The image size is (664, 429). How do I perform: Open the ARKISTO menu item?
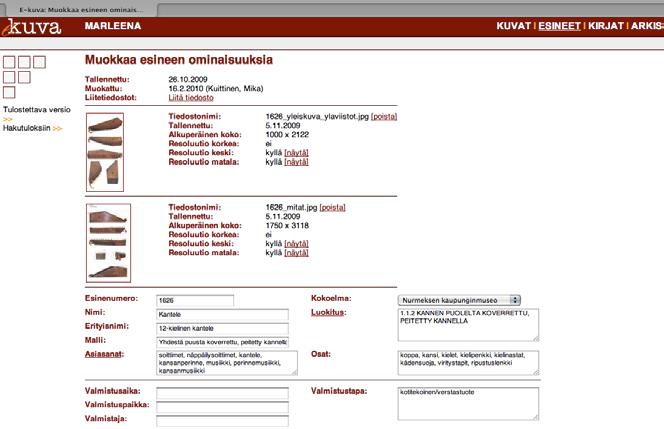(647, 26)
